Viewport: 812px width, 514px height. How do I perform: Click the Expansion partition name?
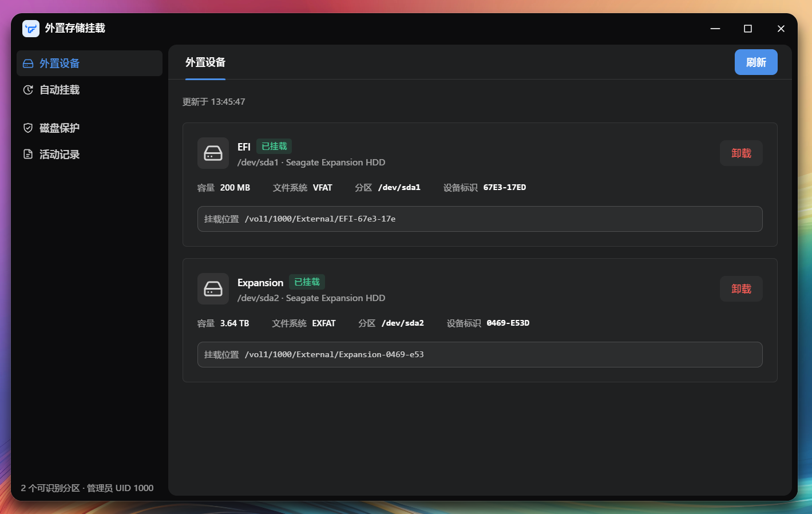click(x=260, y=283)
